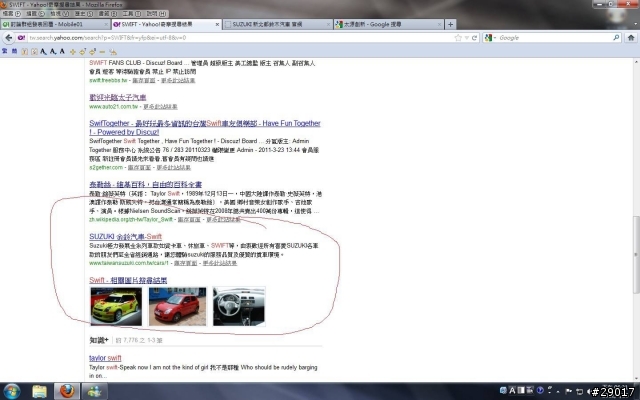Click the input method 'A' tray icon
This screenshot has width=640, height=400.
point(512,391)
